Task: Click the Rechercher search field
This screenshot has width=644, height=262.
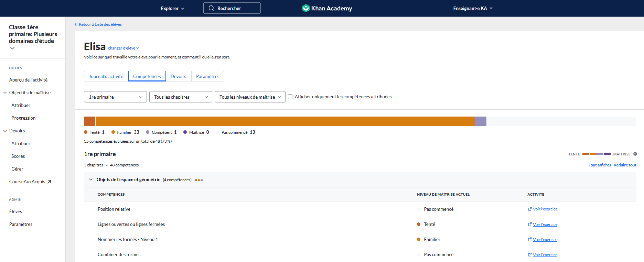Action: tap(232, 8)
